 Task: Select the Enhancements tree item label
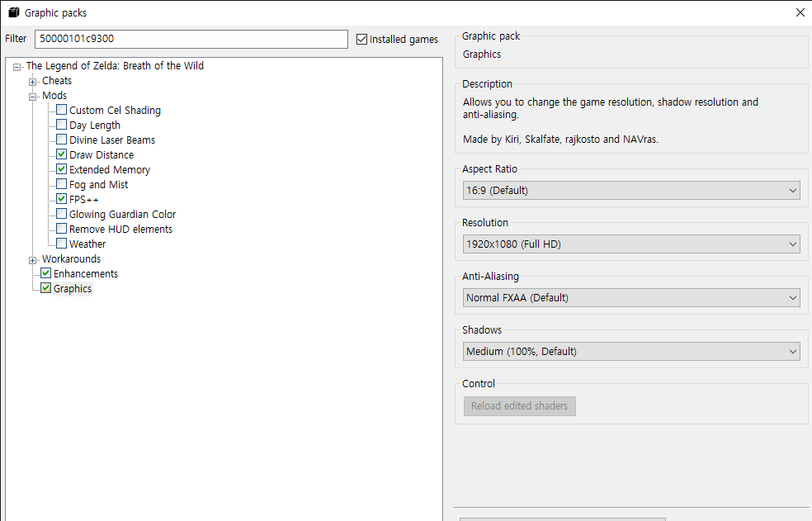[x=86, y=274]
